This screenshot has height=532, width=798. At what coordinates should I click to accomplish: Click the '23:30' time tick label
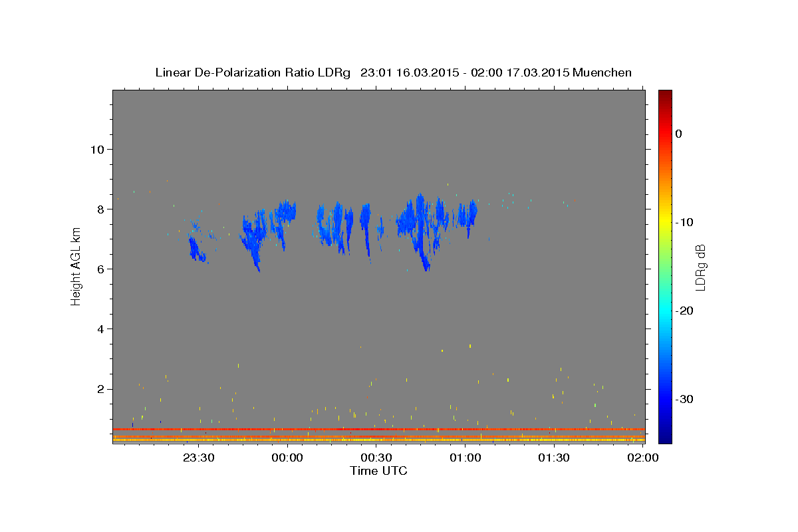point(199,458)
